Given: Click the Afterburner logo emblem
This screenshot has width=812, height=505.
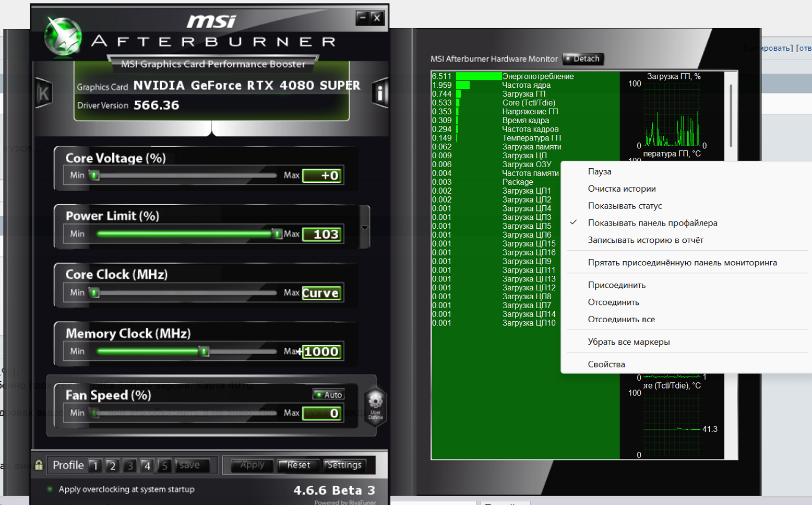Looking at the screenshot, I should click(x=63, y=36).
